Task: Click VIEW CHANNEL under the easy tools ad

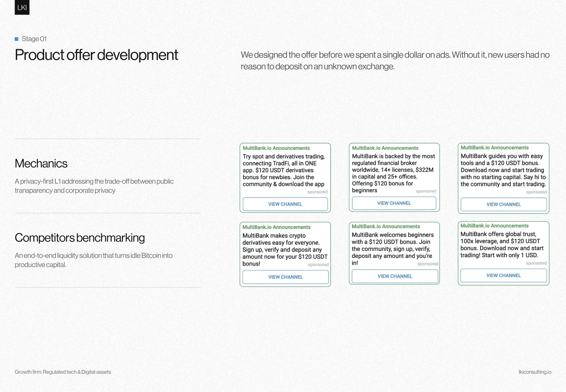Action: coord(503,205)
